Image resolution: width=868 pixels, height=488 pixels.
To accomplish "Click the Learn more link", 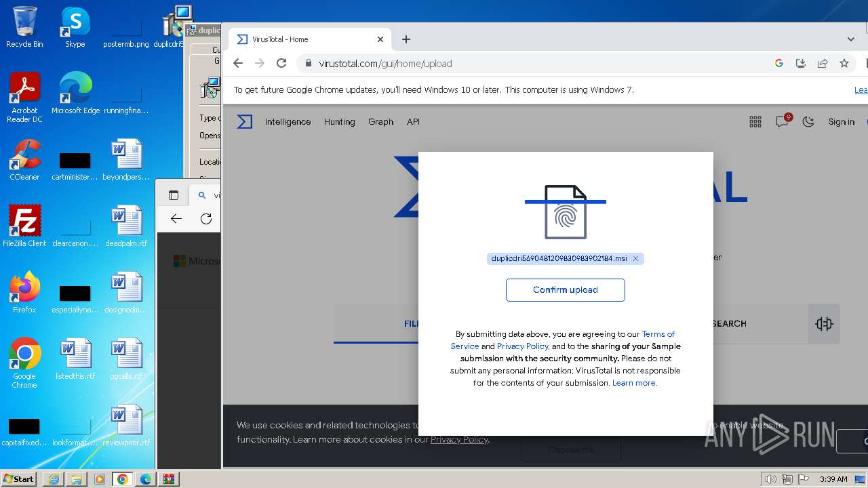I will pyautogui.click(x=635, y=383).
